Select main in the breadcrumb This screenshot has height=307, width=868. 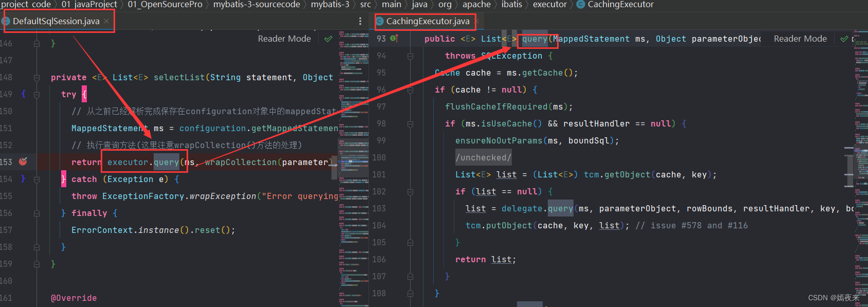(x=391, y=5)
